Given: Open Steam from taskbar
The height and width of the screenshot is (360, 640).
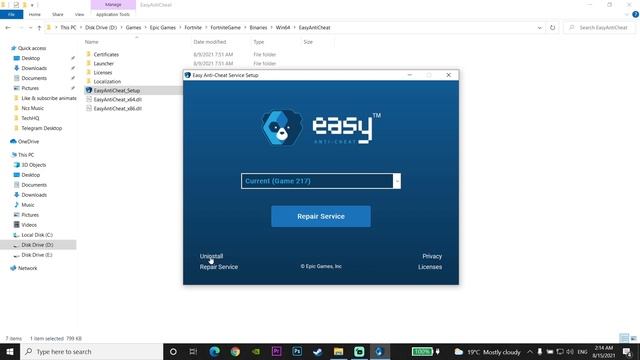Looking at the screenshot, I should coord(318,352).
